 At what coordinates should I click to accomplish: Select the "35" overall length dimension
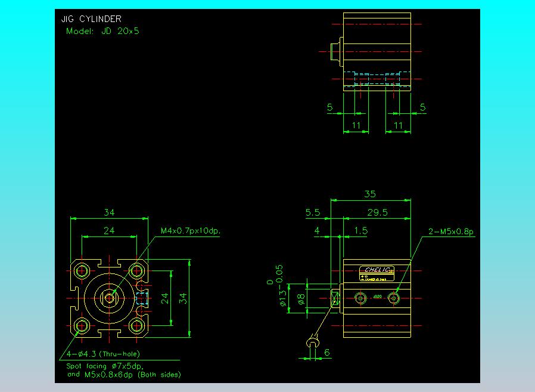[370, 194]
